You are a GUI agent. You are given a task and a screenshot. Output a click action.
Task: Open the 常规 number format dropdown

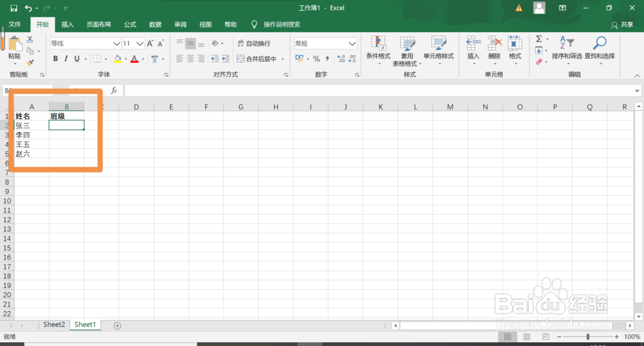tap(352, 44)
